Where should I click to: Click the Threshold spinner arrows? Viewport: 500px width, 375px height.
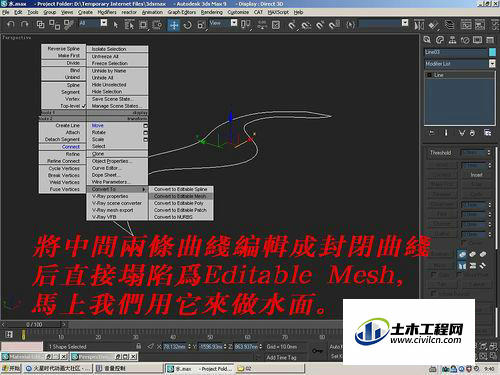click(489, 152)
